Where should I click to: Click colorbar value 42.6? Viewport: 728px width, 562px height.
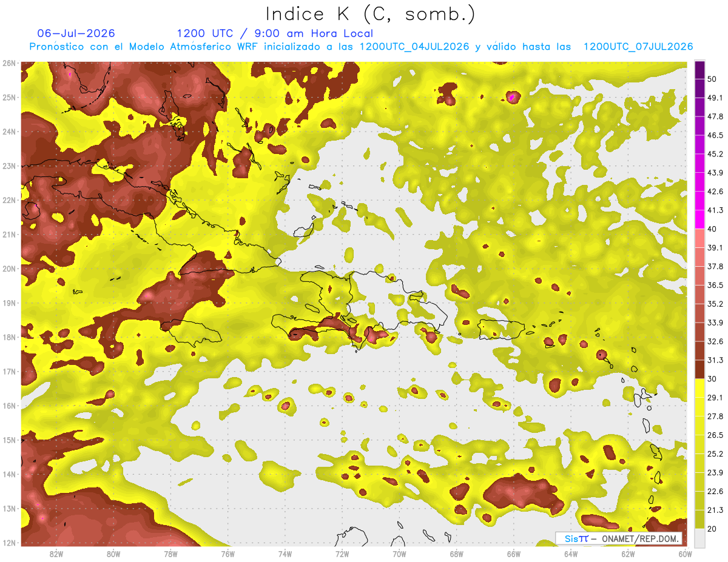(716, 192)
